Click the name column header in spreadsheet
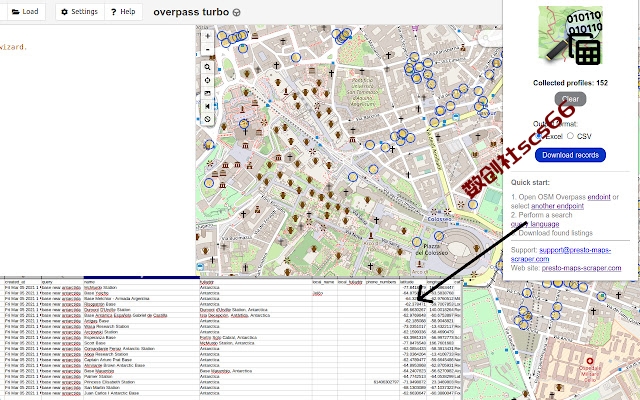 pos(142,282)
